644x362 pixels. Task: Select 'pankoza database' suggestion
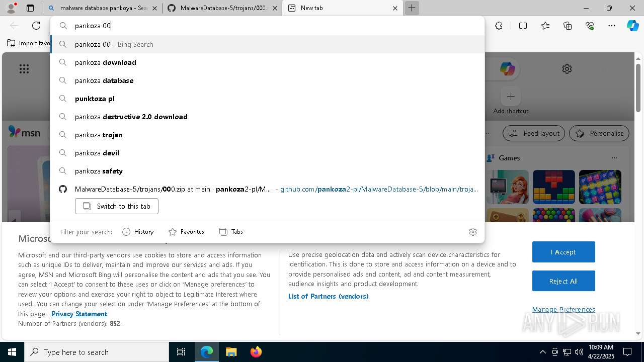[268, 80]
